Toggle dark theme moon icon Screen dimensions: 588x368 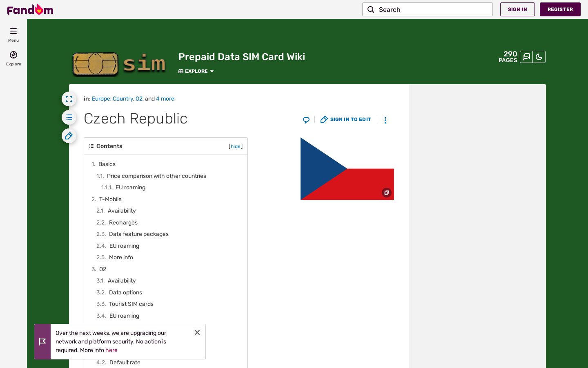coord(539,57)
